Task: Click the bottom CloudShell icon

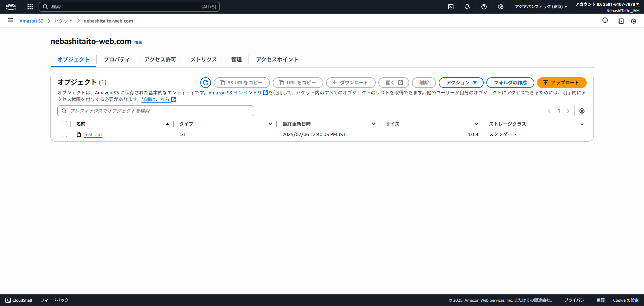Action: (8, 300)
